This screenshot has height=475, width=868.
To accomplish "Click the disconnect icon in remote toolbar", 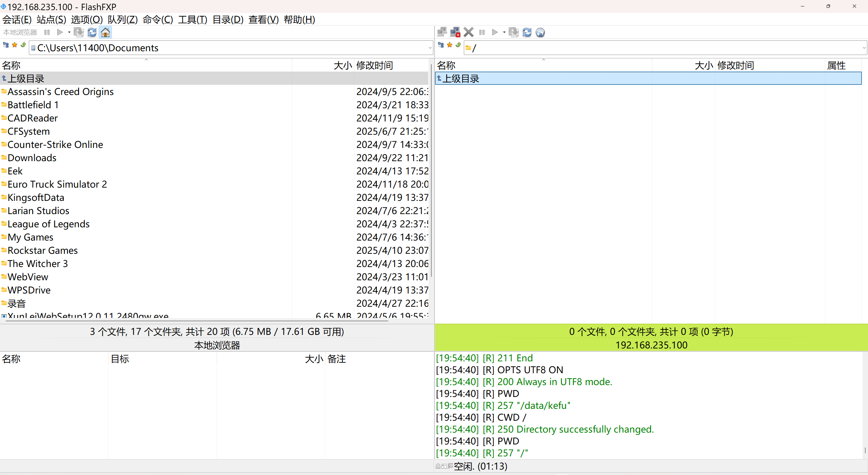I will pyautogui.click(x=455, y=32).
